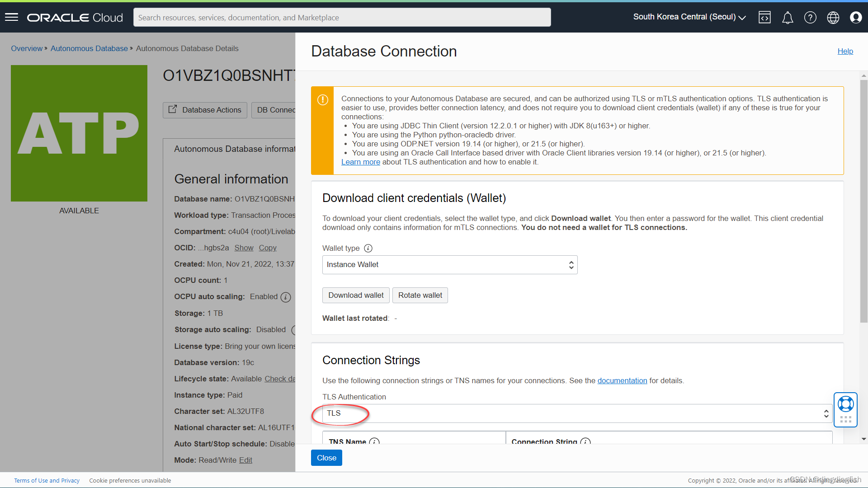This screenshot has height=488, width=868.
Task: Click the scrollbar up arrow
Action: 863,76
